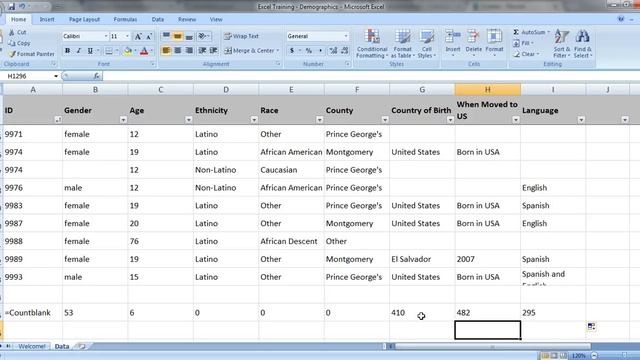The image size is (640, 360).
Task: Apply Accounting dollar number format
Action: click(x=292, y=51)
